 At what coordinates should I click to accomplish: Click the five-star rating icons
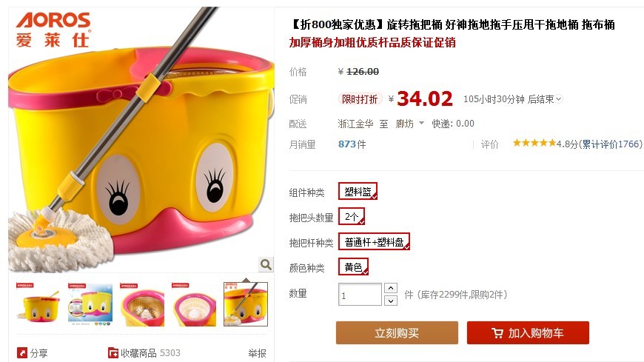[x=534, y=143]
